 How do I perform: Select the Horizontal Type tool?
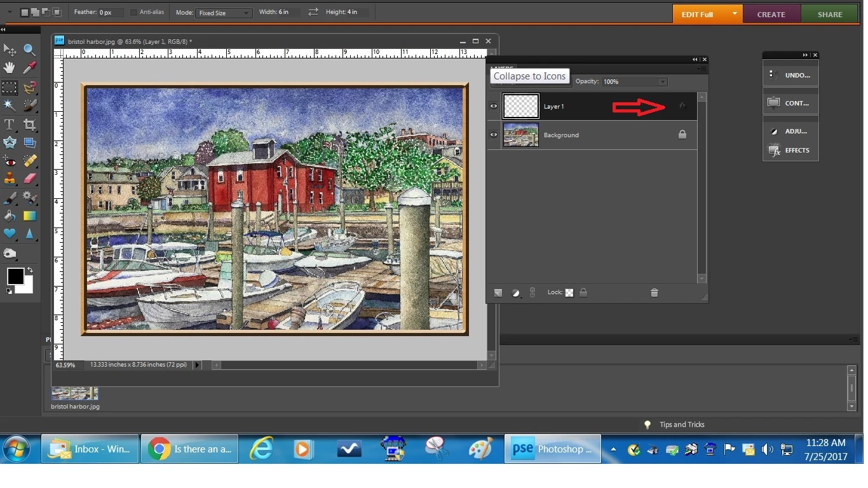pos(10,125)
